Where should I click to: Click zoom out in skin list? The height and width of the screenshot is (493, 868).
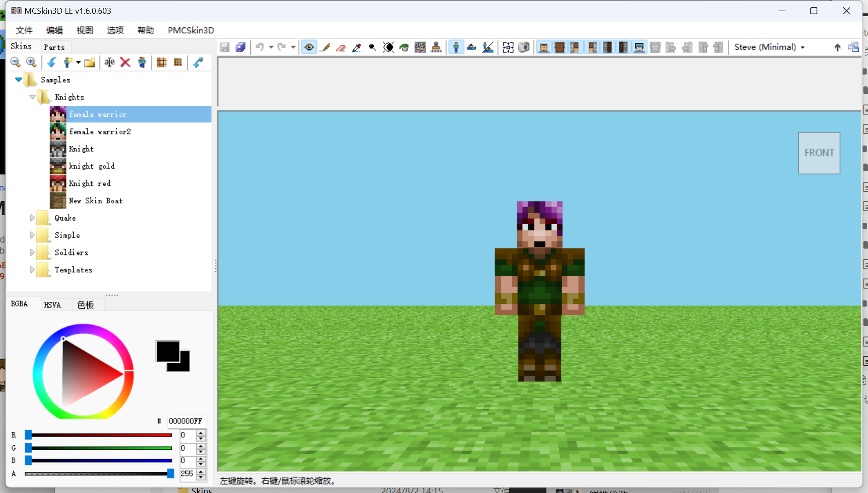pyautogui.click(x=16, y=62)
